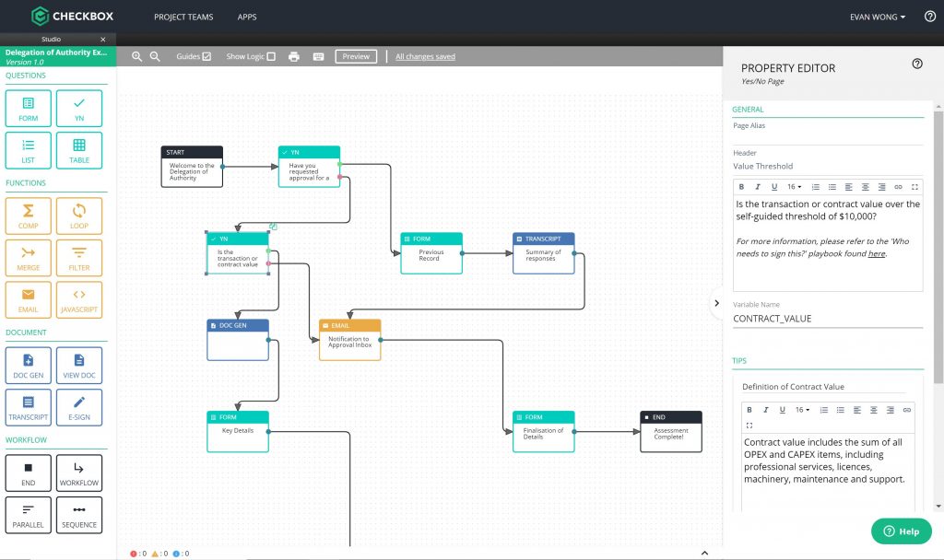This screenshot has height=560, width=944.
Task: Open the APPS menu
Action: tap(247, 17)
